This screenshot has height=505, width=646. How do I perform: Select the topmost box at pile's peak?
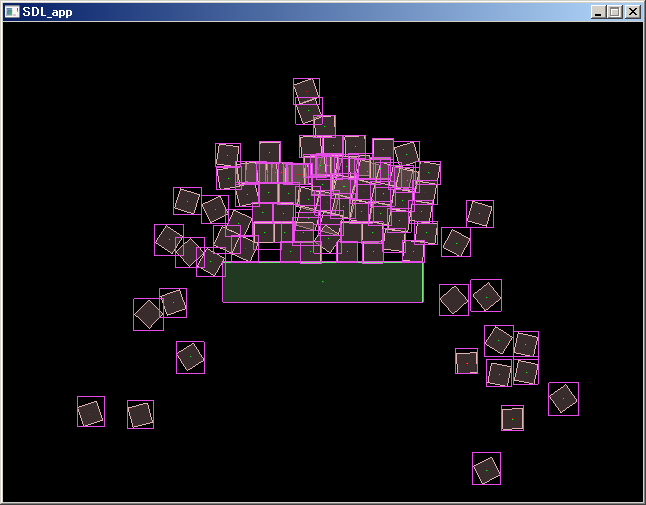click(x=307, y=91)
